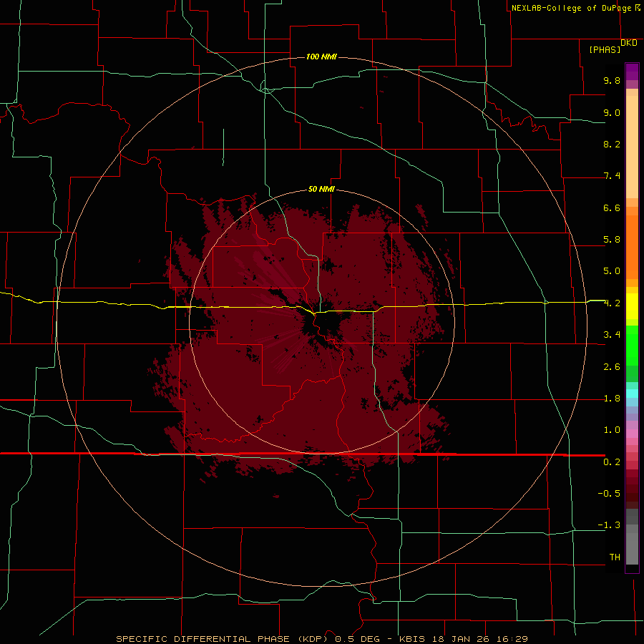Image resolution: width=644 pixels, height=644 pixels.
Task: Click the KDP product caption text
Action: point(321,639)
